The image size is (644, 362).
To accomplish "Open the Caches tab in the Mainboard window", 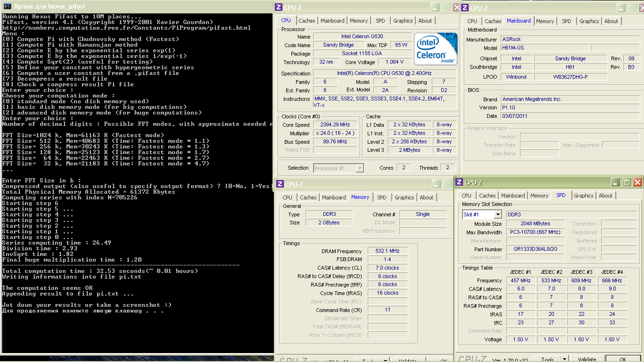I will (493, 21).
